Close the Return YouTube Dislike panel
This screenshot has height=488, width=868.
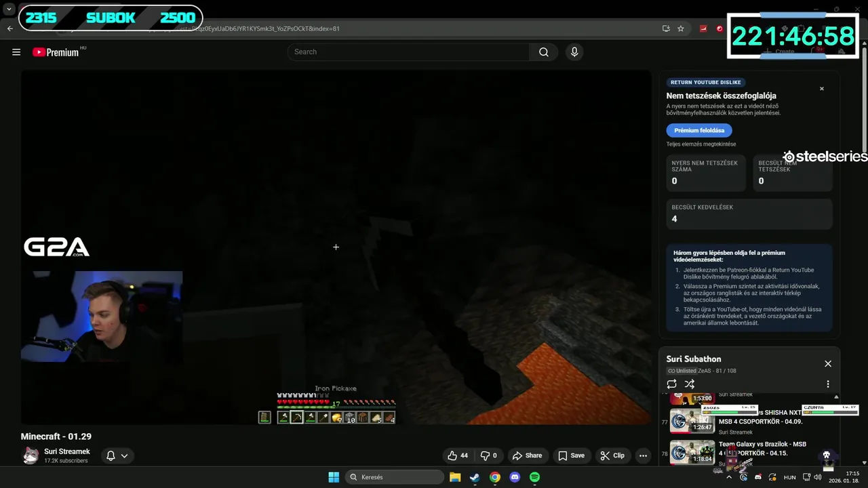pos(822,89)
